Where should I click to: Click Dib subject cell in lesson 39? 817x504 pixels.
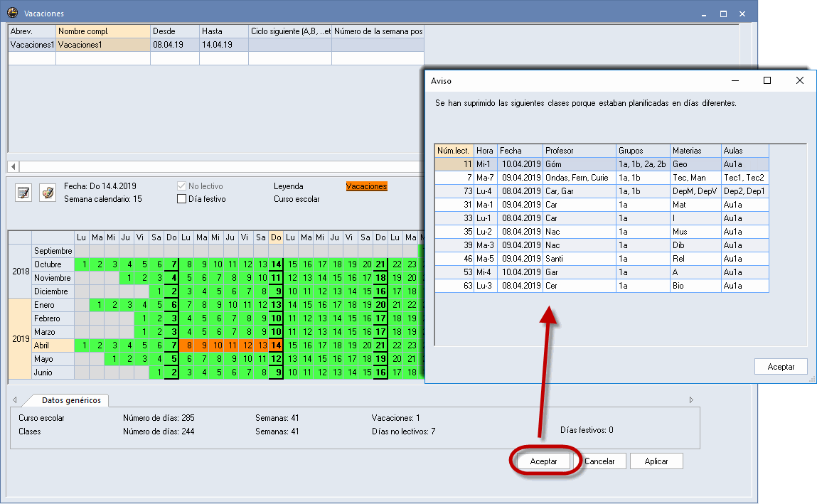click(x=695, y=245)
